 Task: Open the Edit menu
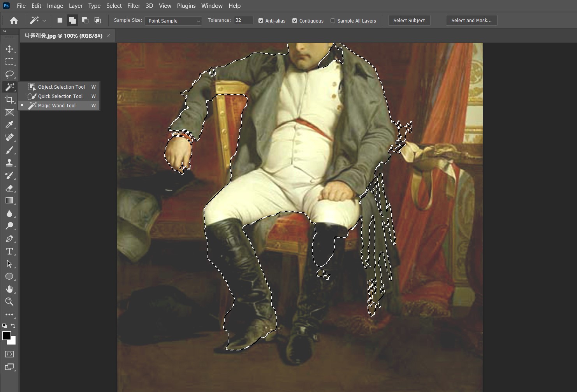[x=36, y=6]
